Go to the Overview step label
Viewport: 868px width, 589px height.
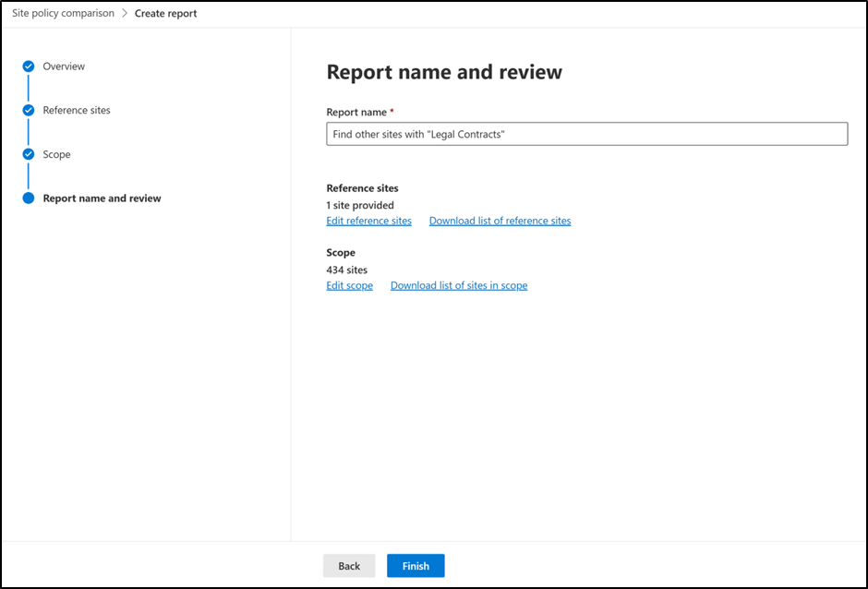[64, 66]
